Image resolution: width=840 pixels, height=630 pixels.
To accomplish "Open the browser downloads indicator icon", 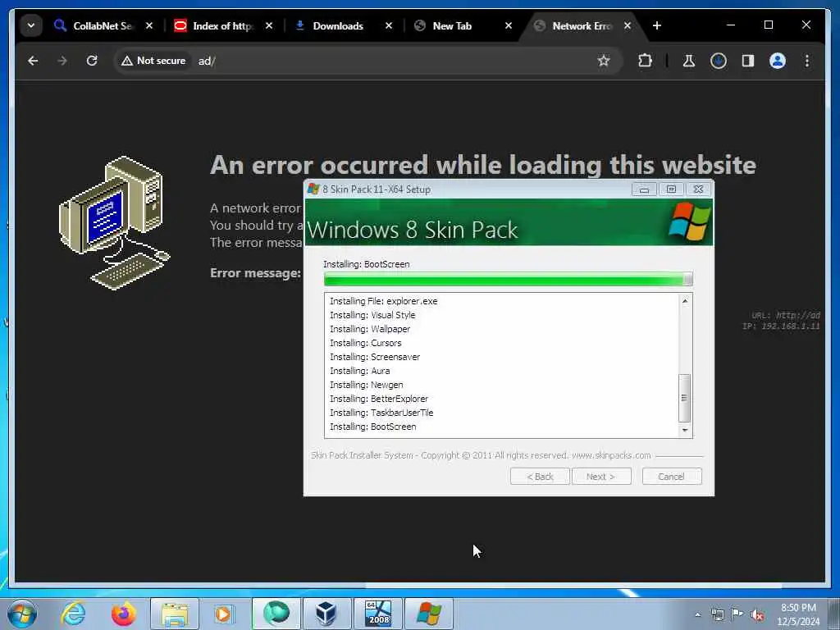I will point(719,61).
